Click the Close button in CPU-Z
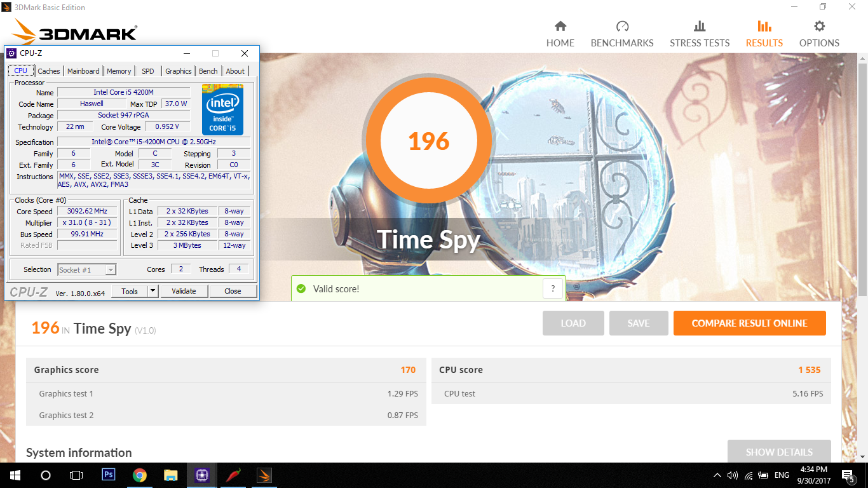 [x=233, y=291]
